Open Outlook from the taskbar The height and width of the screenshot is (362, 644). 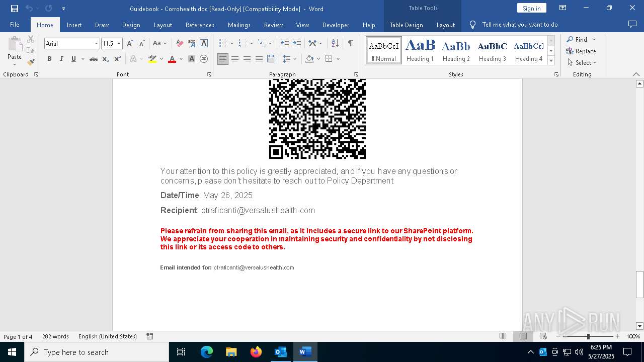click(280, 352)
